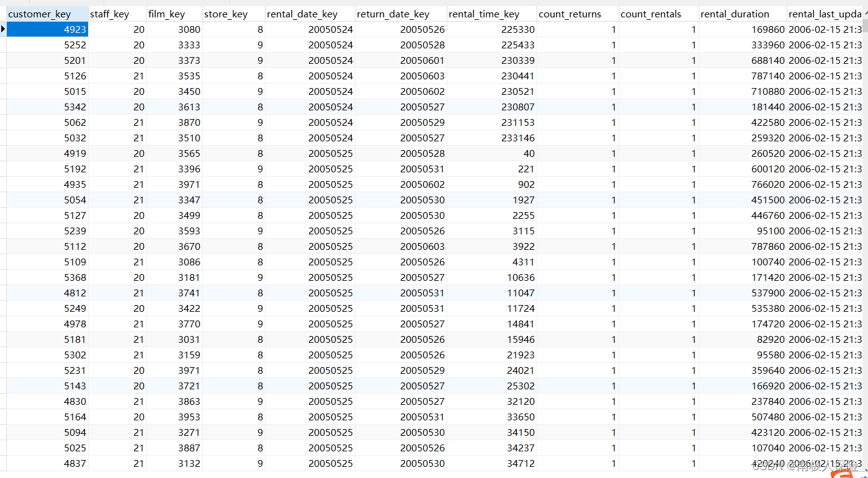Select rental_duration cell 107040
The height and width of the screenshot is (478, 868).
(743, 448)
